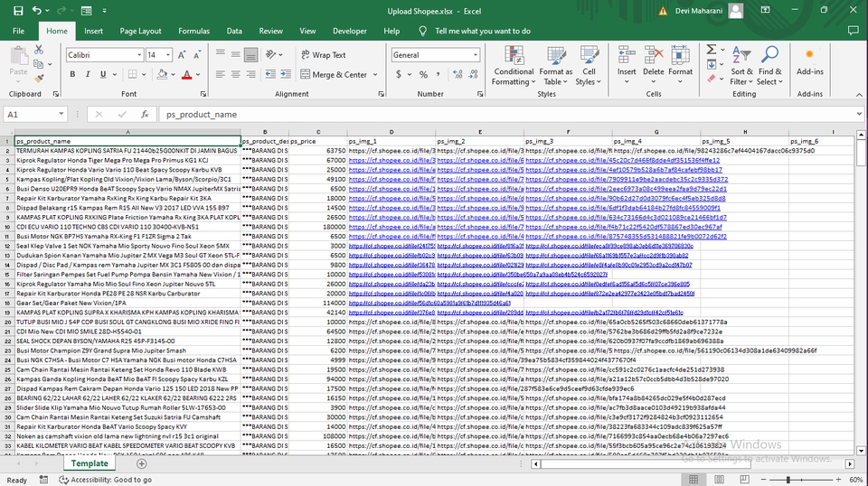Switch to the Formulas ribbon tab
868x486 pixels.
point(193,31)
